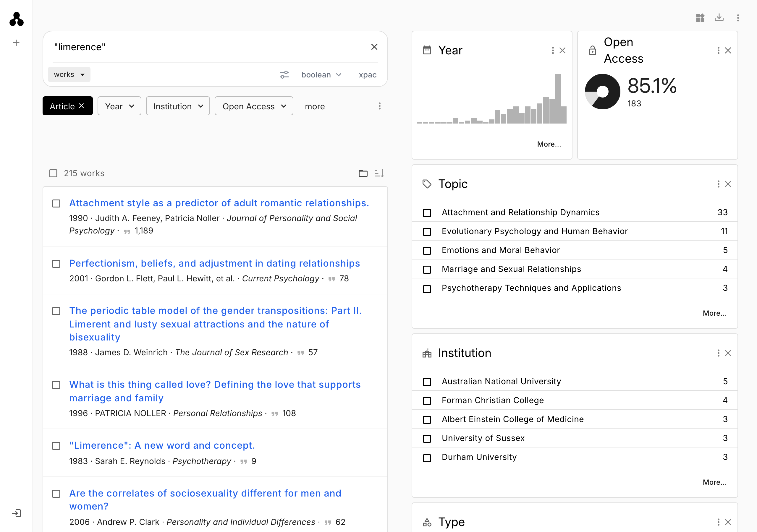This screenshot has height=532, width=757.
Task: Close the Institution panel
Action: [x=728, y=353]
